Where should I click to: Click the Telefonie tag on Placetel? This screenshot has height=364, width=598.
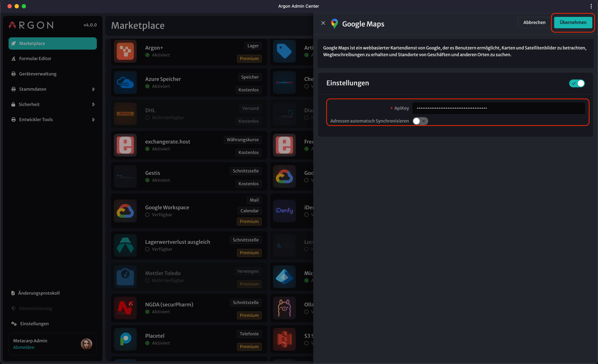(249, 334)
